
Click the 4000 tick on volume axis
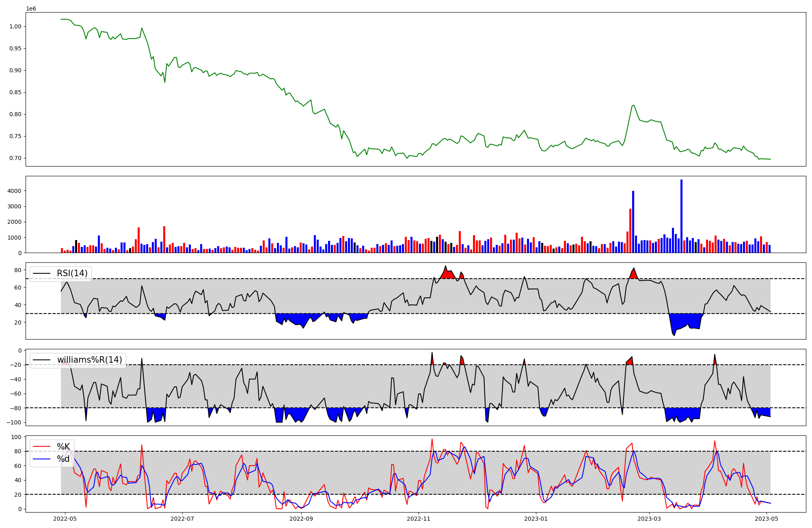click(14, 191)
